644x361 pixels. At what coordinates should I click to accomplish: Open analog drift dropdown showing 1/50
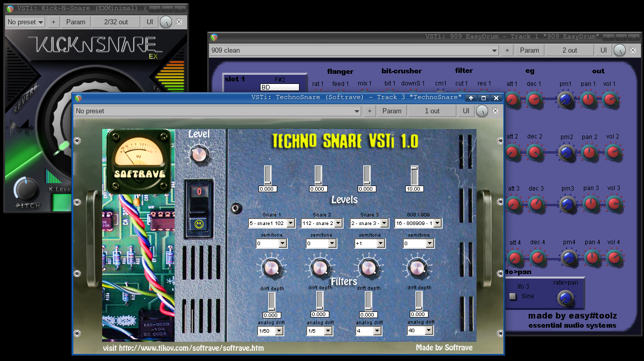tap(271, 331)
